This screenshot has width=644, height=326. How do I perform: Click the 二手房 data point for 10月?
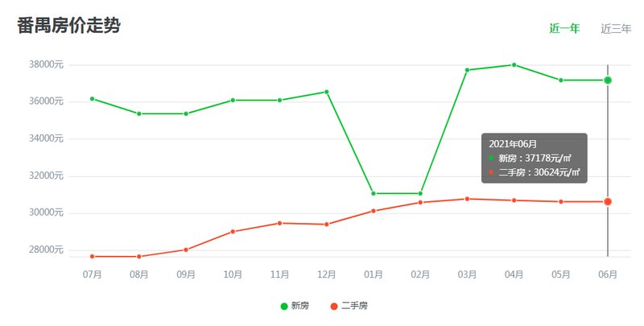coord(233,232)
